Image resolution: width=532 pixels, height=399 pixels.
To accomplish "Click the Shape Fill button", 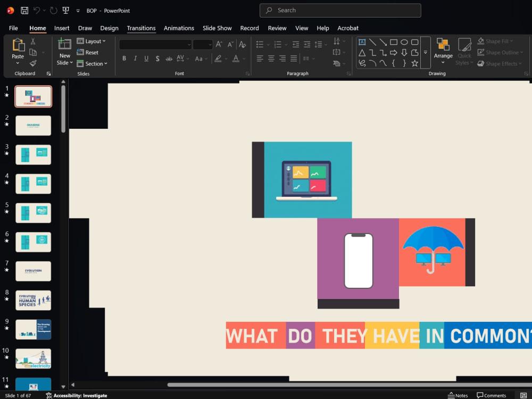I will pos(495,41).
